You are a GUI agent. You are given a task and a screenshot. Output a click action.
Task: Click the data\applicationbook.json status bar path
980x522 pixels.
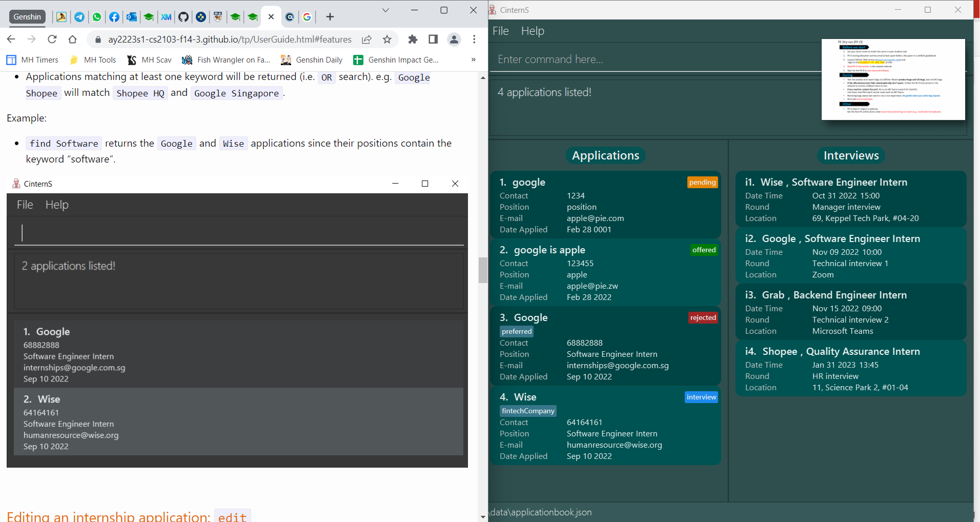click(x=541, y=512)
